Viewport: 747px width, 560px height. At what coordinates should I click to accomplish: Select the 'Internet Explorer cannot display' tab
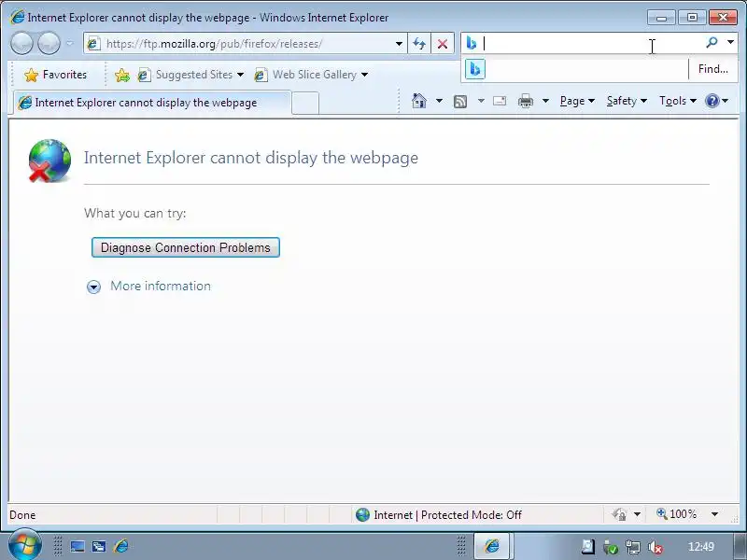151,103
